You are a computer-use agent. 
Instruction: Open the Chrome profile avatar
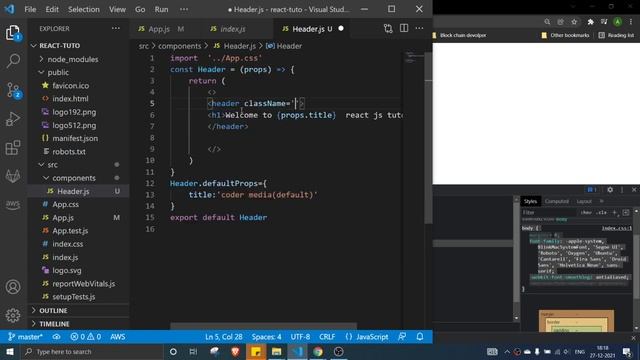point(618,22)
